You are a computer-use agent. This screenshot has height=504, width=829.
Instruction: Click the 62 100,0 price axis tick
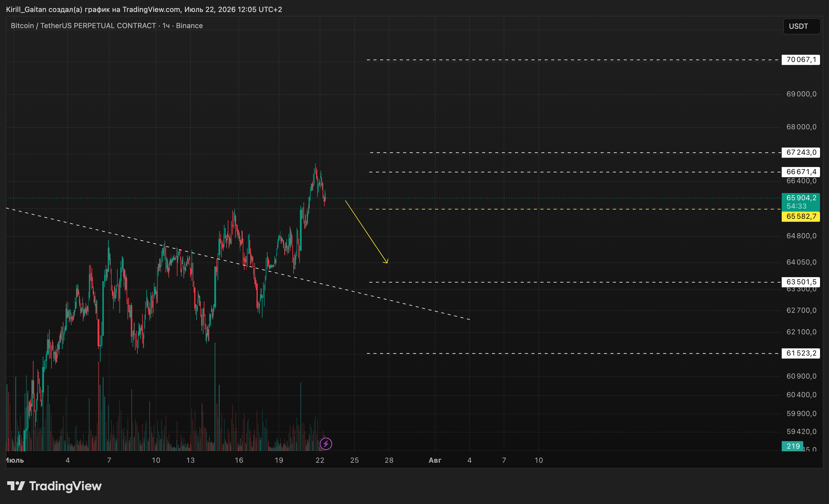(x=801, y=332)
